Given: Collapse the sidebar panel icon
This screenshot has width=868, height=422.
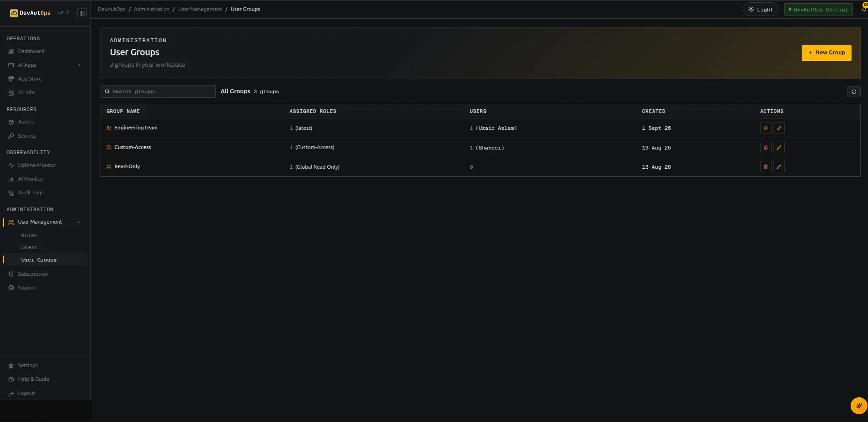Looking at the screenshot, I should [x=82, y=13].
